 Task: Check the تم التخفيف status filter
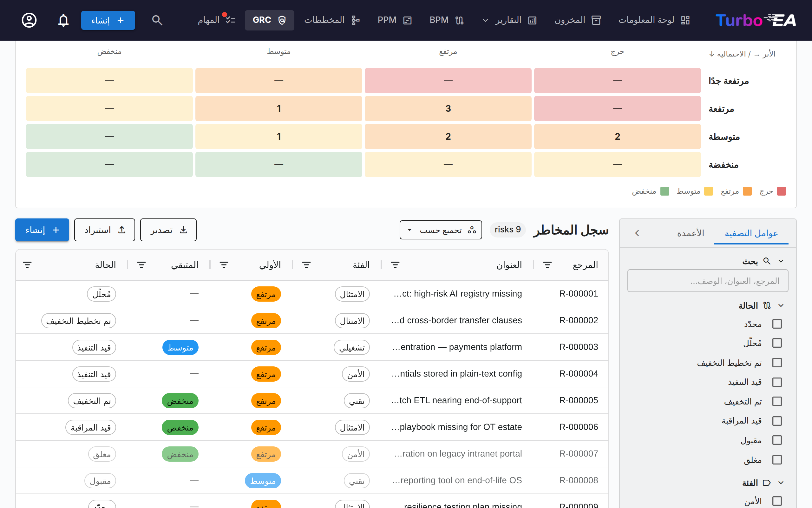tap(777, 402)
